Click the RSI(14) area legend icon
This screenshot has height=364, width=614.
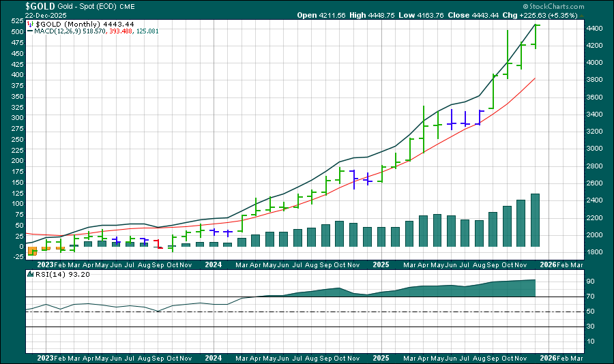31,274
